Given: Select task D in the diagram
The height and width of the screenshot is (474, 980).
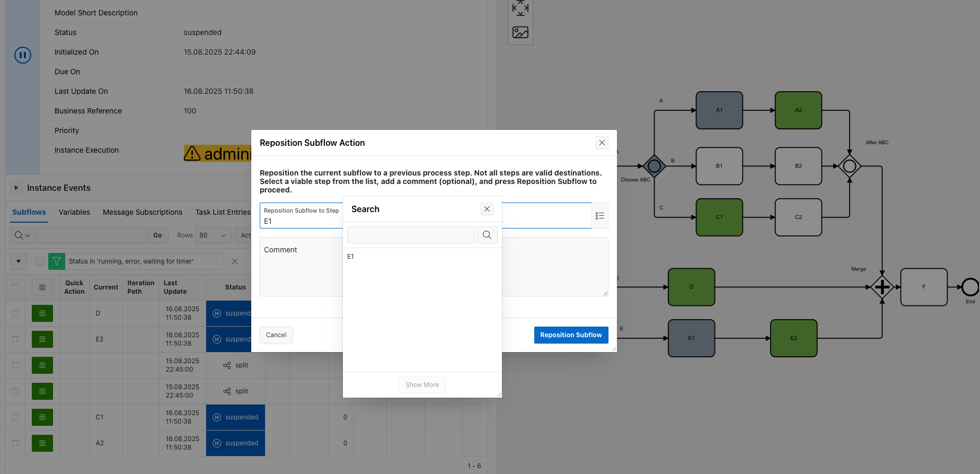Looking at the screenshot, I should click(691, 287).
